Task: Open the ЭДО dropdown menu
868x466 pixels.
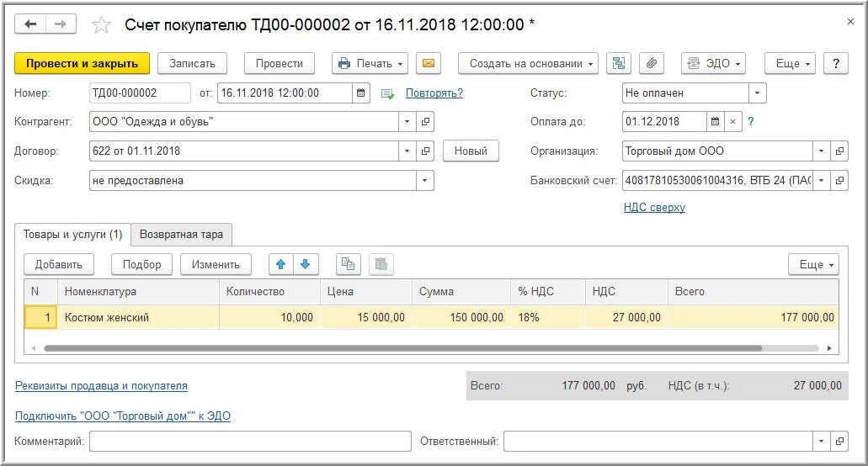Action: click(714, 64)
